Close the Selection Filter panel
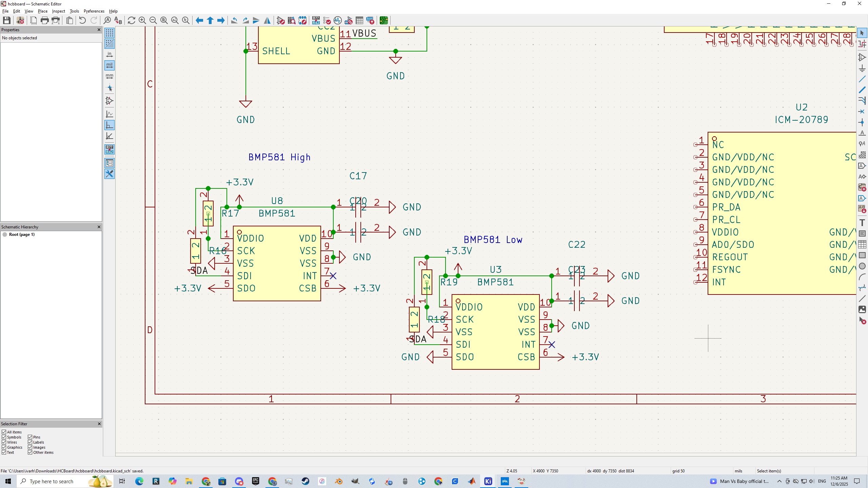This screenshot has width=868, height=488. point(99,424)
